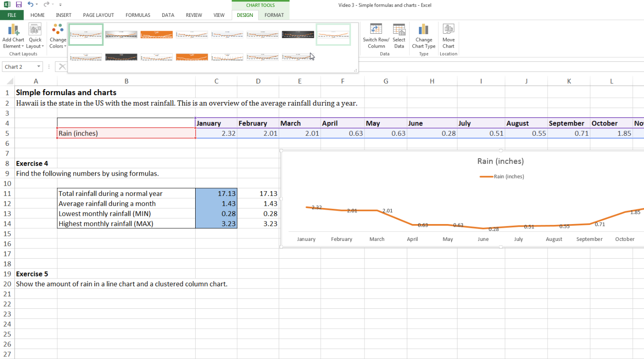
Task: Switch to the HOME tab
Action: pos(38,15)
